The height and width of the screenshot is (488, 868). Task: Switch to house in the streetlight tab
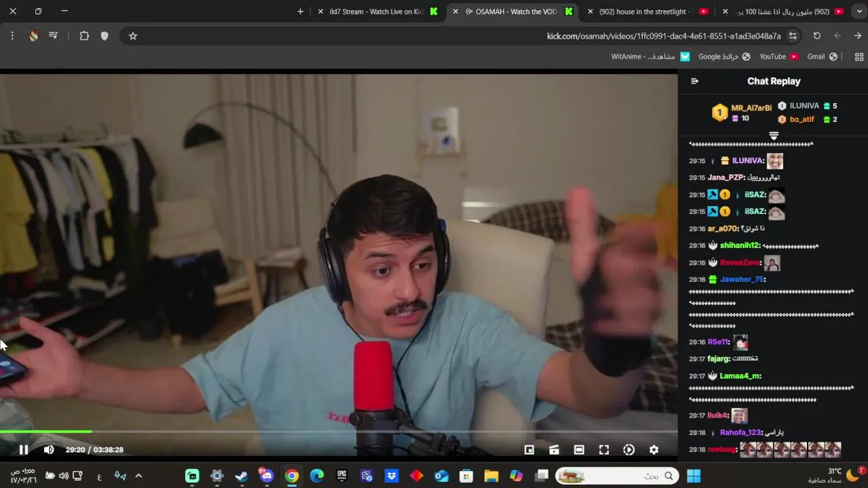point(648,12)
